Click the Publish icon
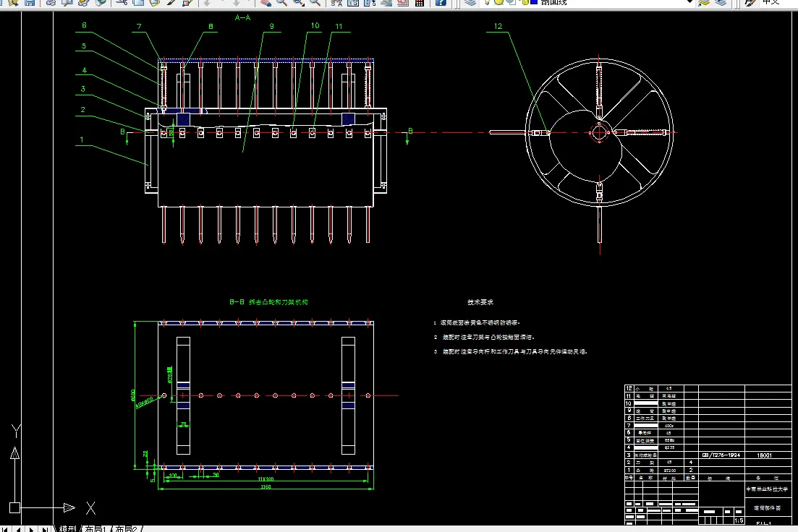 click(84, 3)
